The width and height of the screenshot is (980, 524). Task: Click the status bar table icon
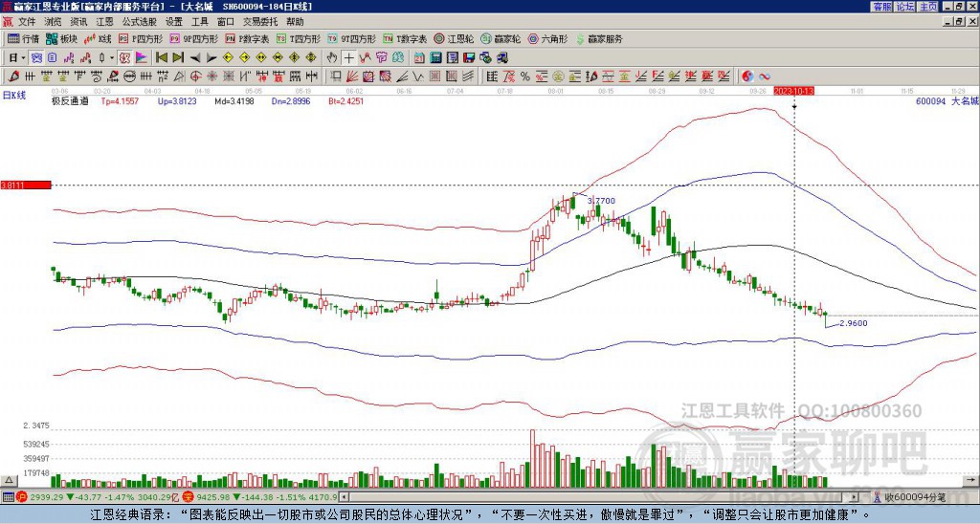8,497
